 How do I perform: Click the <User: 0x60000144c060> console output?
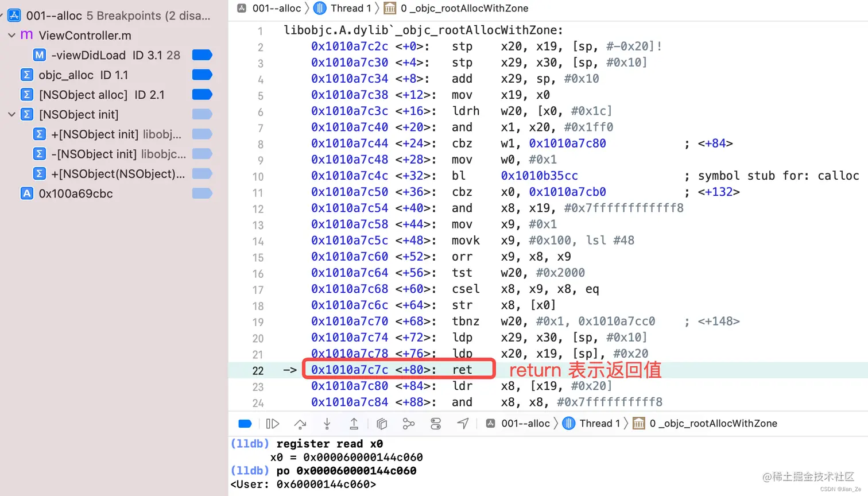point(303,485)
